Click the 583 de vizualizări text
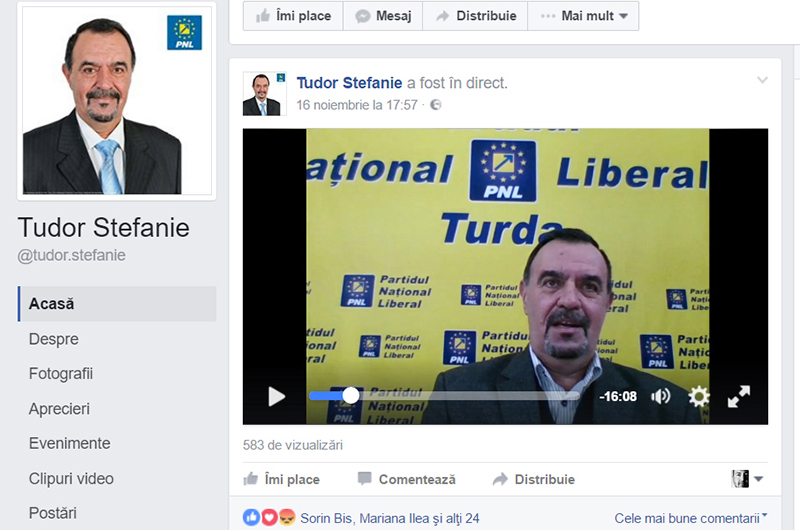 point(293,445)
